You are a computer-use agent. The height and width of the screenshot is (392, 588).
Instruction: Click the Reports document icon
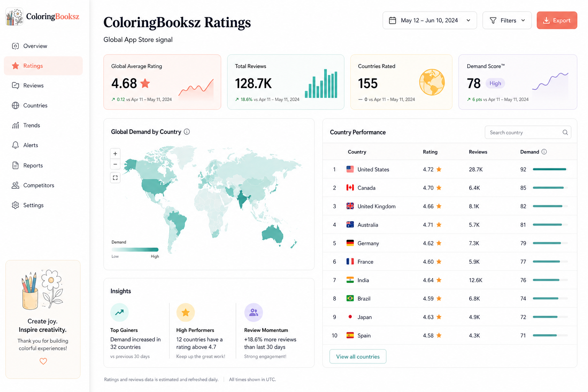coord(15,165)
